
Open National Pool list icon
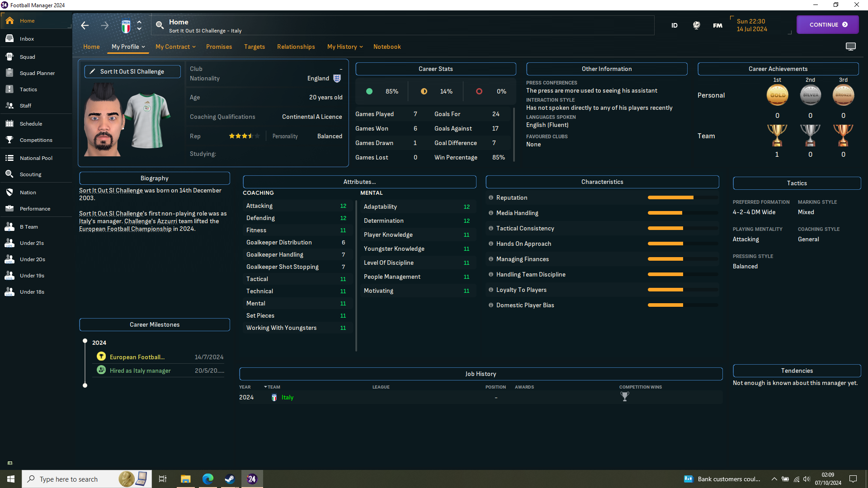pyautogui.click(x=9, y=158)
